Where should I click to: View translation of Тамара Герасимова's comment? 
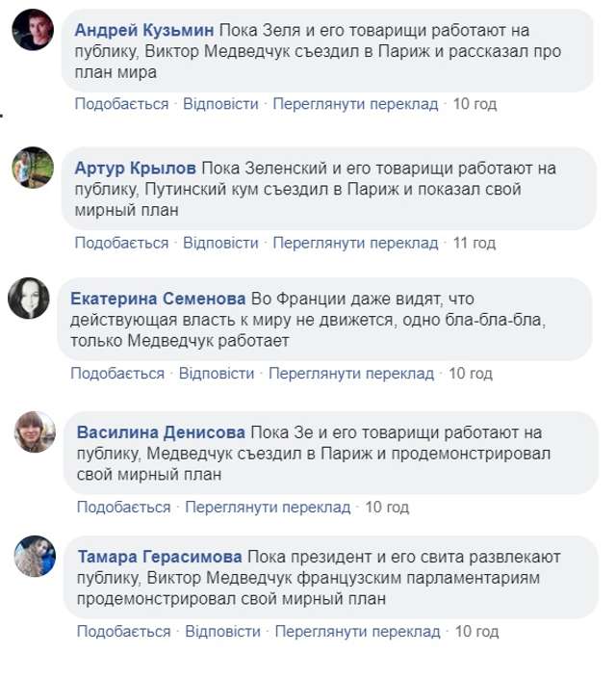357,632
